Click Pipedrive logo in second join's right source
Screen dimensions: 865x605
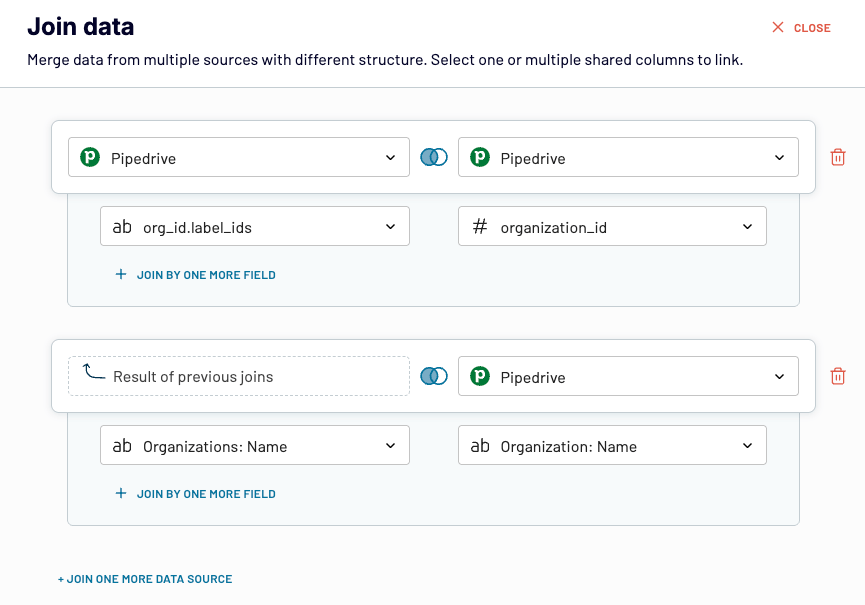(x=480, y=376)
